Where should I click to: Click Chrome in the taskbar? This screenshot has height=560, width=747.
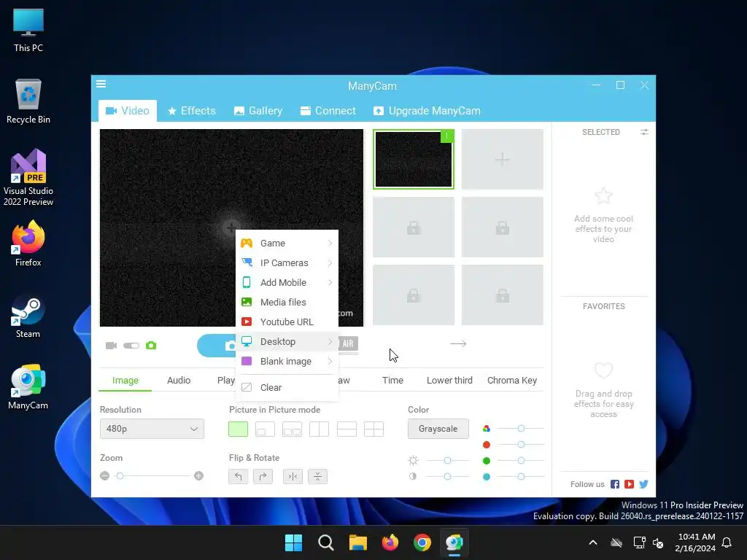[x=422, y=542]
